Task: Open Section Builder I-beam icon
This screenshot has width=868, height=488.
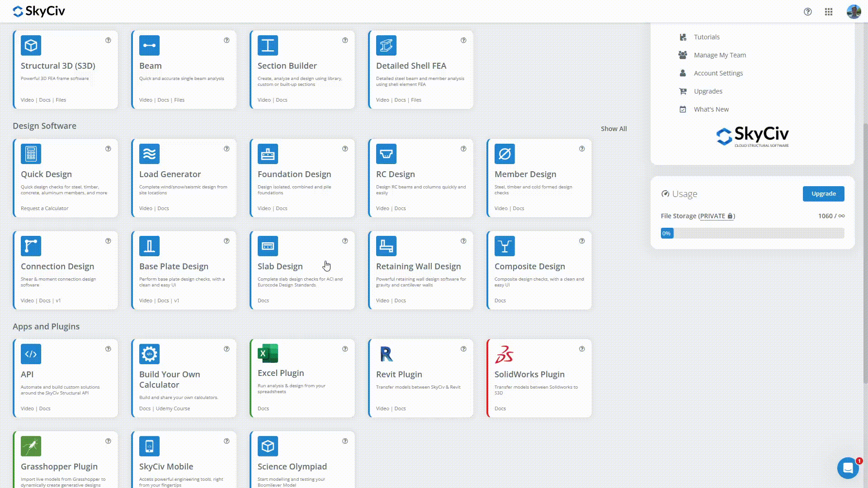Action: coord(268,45)
